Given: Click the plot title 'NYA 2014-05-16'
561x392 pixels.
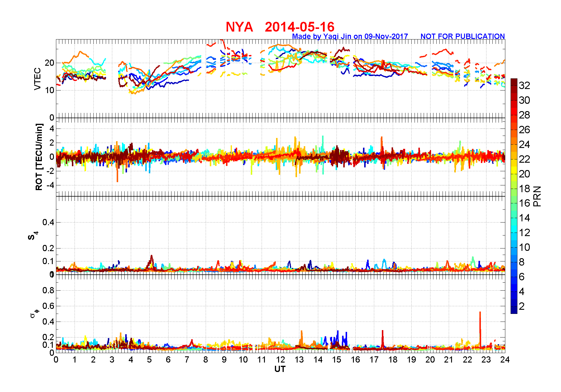Looking at the screenshot, I should [x=280, y=27].
